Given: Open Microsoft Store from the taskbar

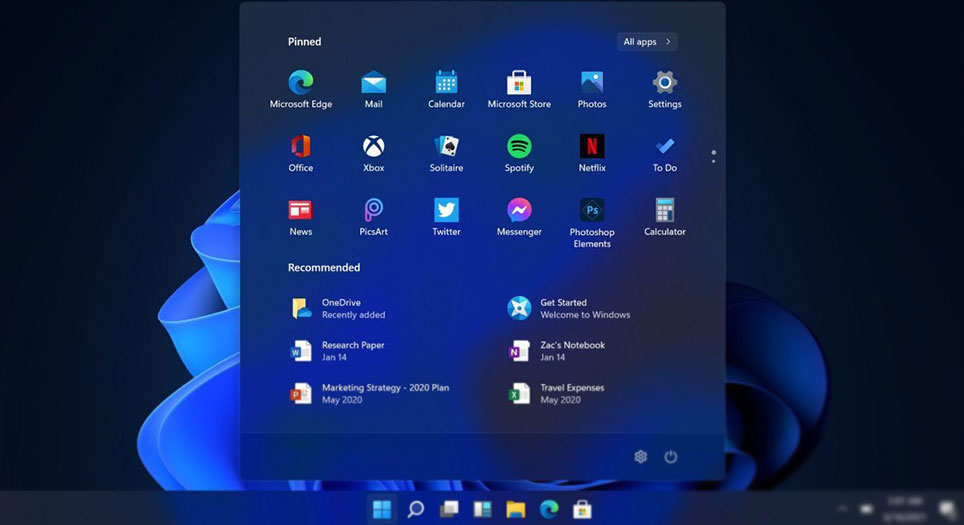Looking at the screenshot, I should click(x=582, y=509).
